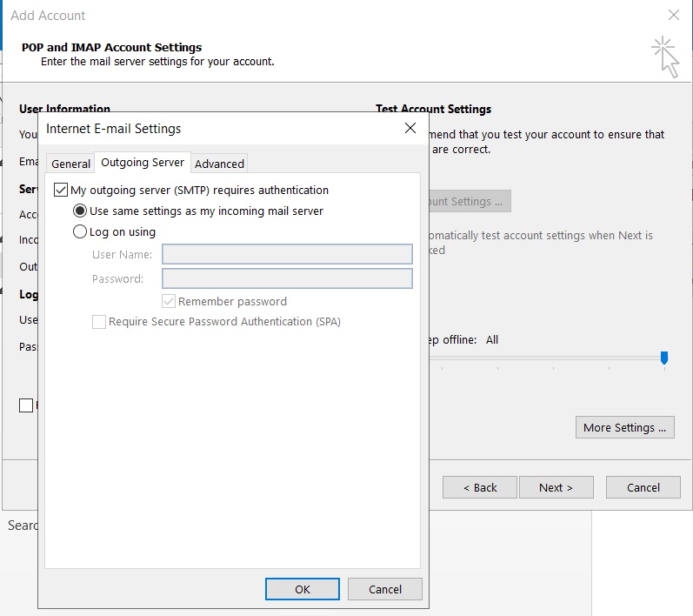Cancel the Internet E-mail Settings dialog

click(x=384, y=589)
